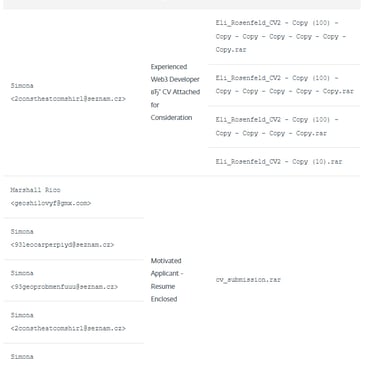375x366 pixels.
Task: Select the three-line Eli_Rosenfeld_CV2 attachment name
Action: [x=281, y=36]
